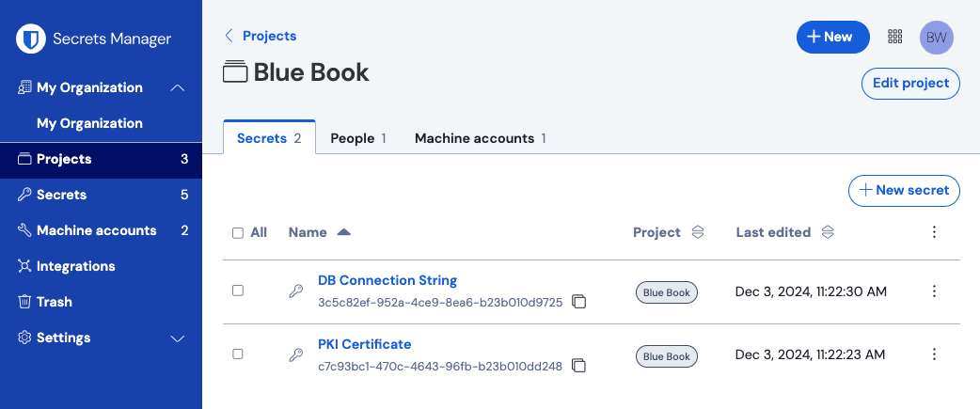Copy the DB Connection String secret ID
Image resolution: width=980 pixels, height=409 pixels.
579,302
